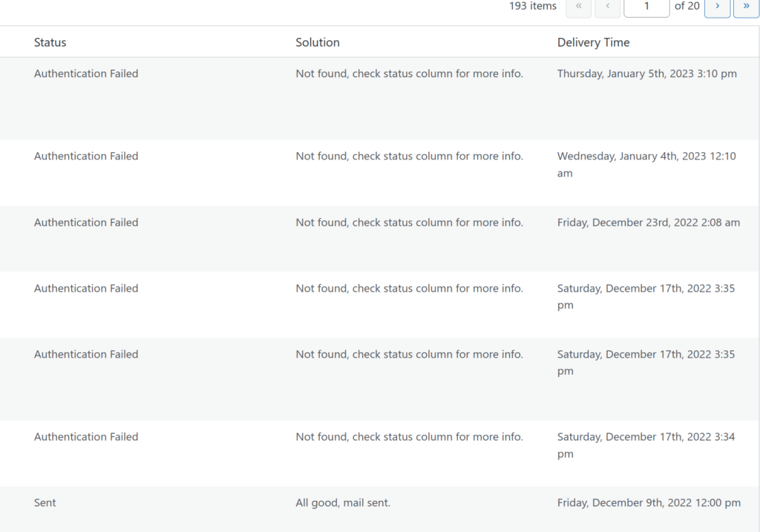
Task: Click 'Friday, December 23rd, 2022 2:08 am'
Action: pos(649,223)
